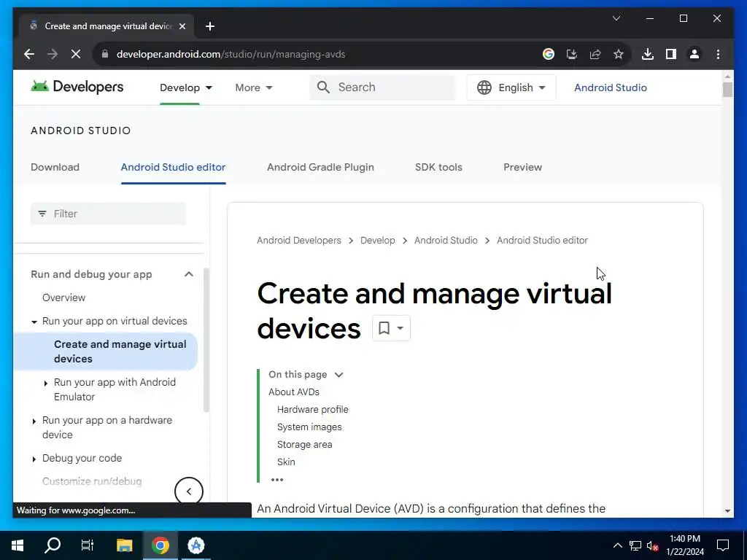Toggle the Chrome side panel icon

click(x=671, y=54)
